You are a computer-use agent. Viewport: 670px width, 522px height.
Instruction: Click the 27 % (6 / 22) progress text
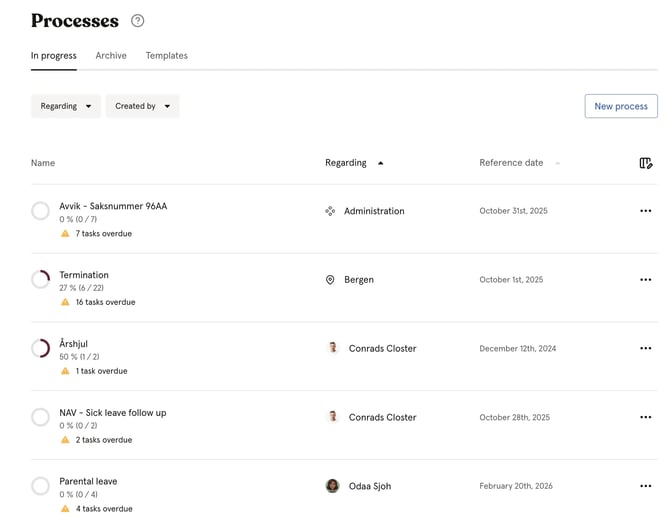82,288
